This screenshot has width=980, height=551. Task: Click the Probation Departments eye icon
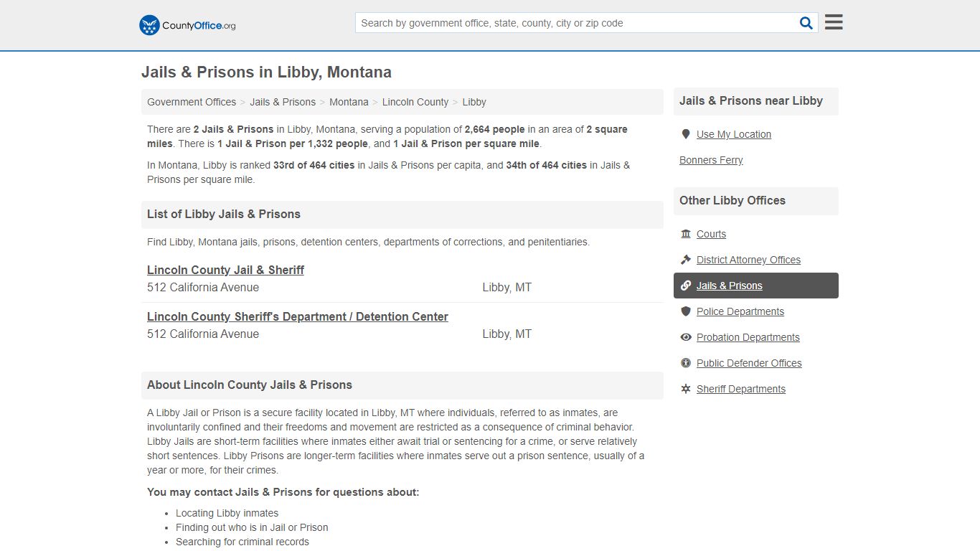686,337
